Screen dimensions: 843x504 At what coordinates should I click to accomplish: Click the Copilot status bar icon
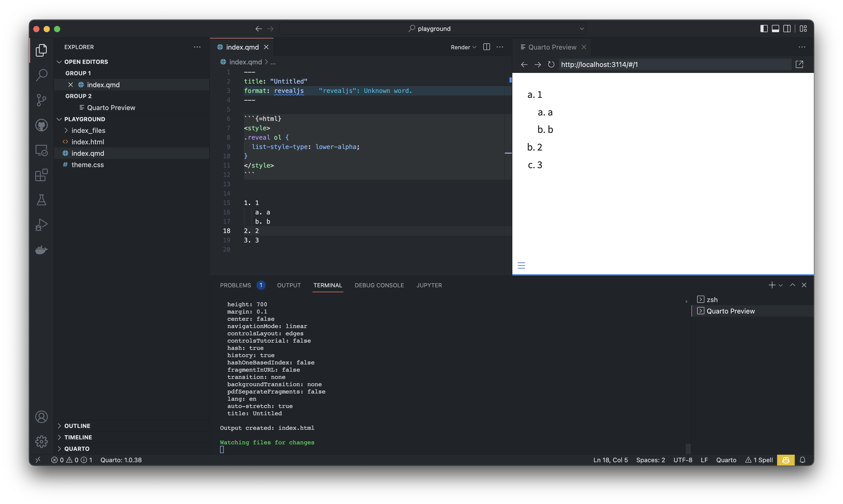tap(786, 460)
